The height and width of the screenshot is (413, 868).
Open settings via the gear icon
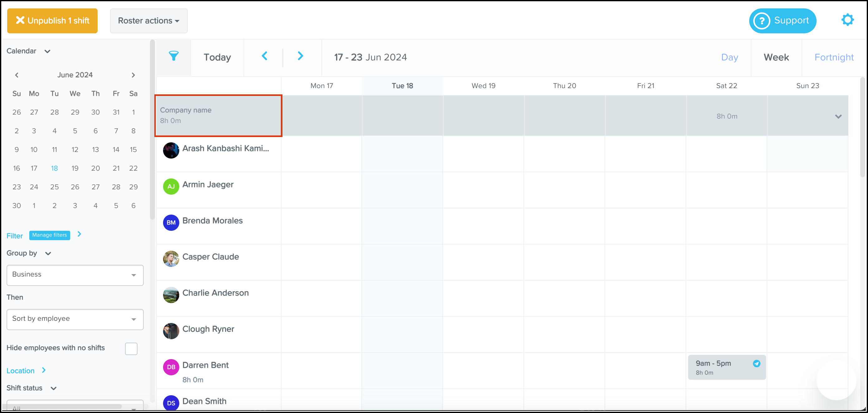pyautogui.click(x=847, y=20)
